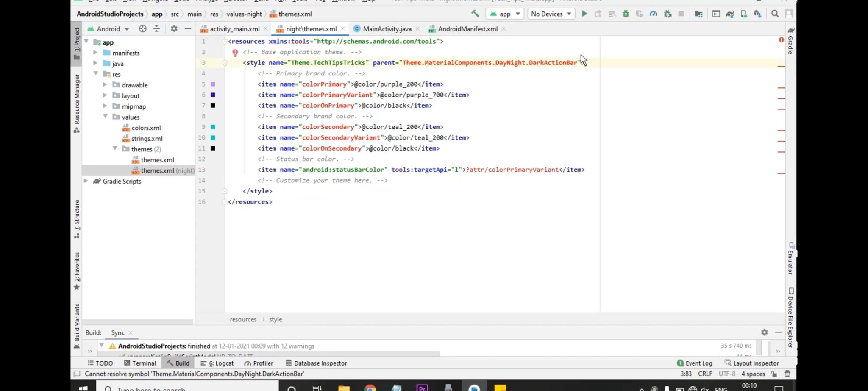Screen dimensions: 868x391
Task: Click the scroll-from-source target icon in Project panel
Action: [x=143, y=28]
